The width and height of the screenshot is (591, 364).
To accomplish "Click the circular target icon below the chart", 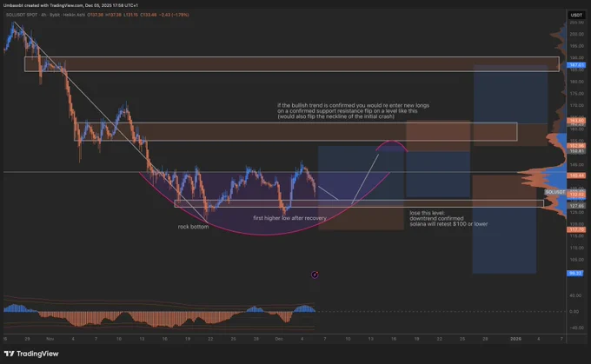I will coord(315,275).
